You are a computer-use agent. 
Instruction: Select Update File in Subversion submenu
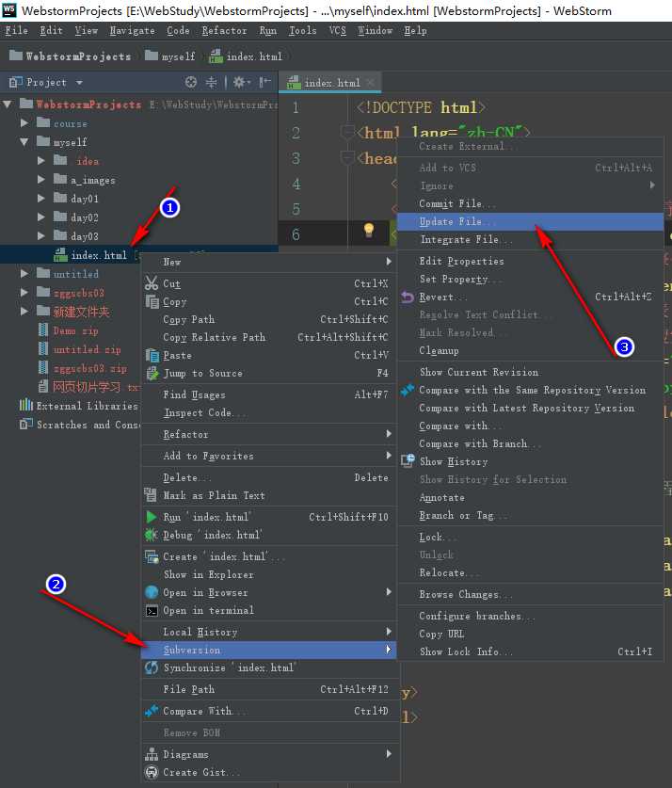[x=531, y=221]
